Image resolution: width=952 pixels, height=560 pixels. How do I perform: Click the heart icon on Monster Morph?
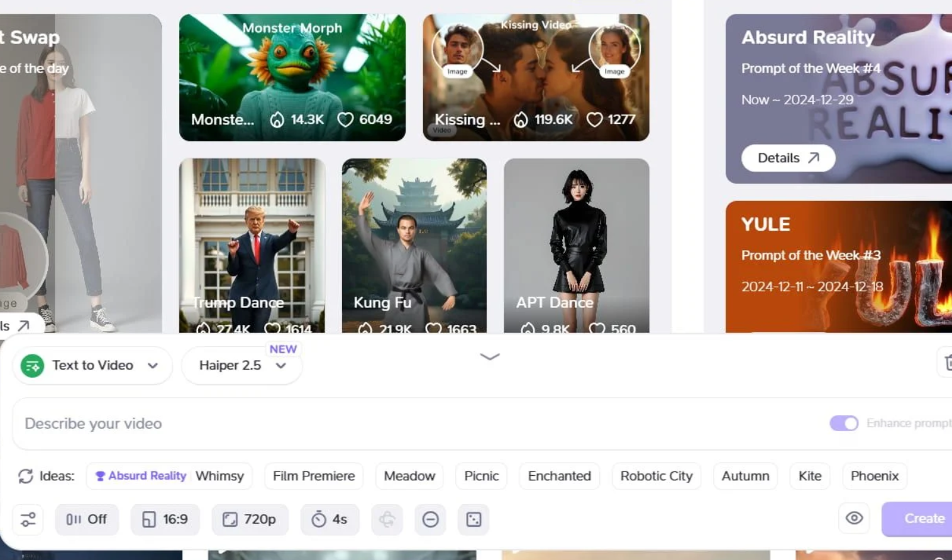[x=345, y=119]
